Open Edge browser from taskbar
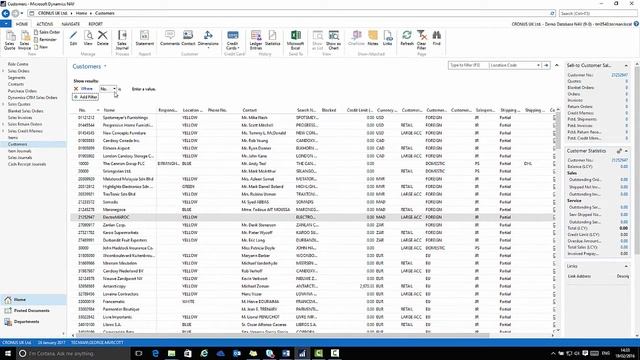This screenshot has height=360, width=640. (x=155, y=353)
